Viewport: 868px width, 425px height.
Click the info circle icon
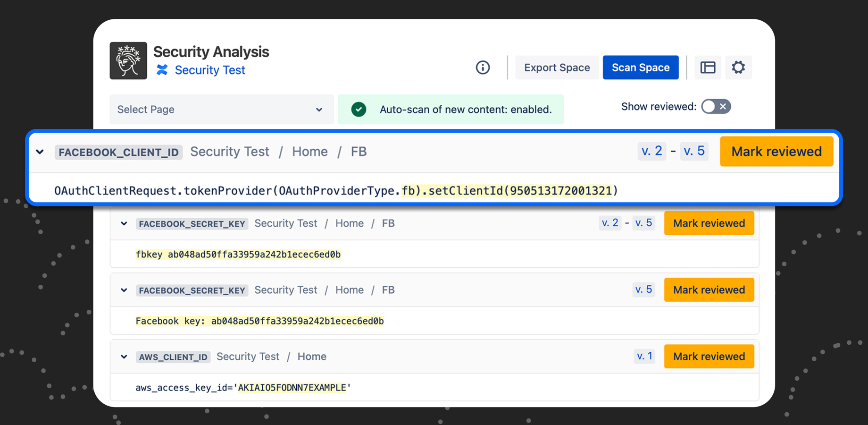pyautogui.click(x=483, y=68)
